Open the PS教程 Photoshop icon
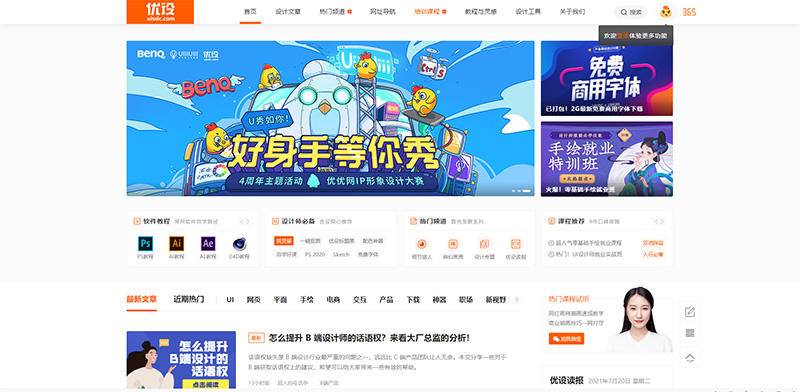The width and height of the screenshot is (800, 392). [x=145, y=243]
